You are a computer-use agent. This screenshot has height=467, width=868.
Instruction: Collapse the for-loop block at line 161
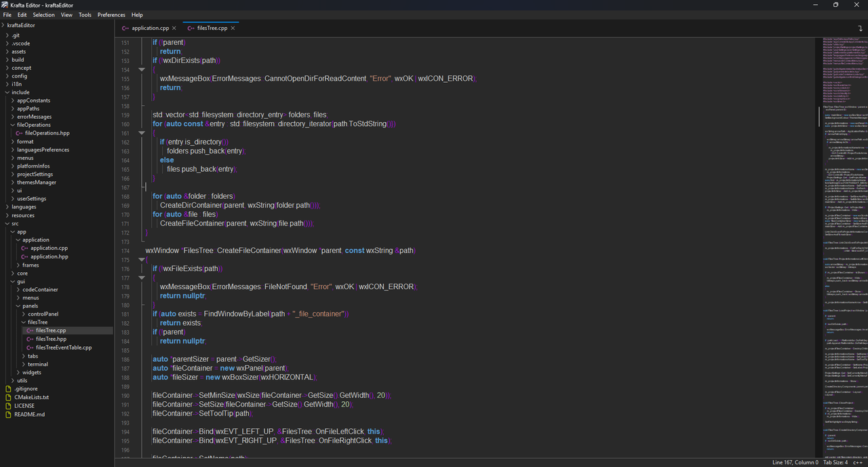142,133
